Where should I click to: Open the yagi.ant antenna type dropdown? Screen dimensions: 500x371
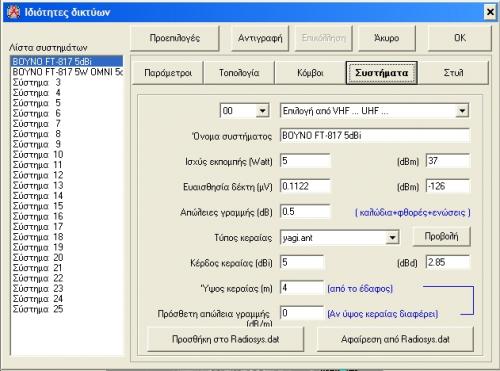[x=392, y=238]
